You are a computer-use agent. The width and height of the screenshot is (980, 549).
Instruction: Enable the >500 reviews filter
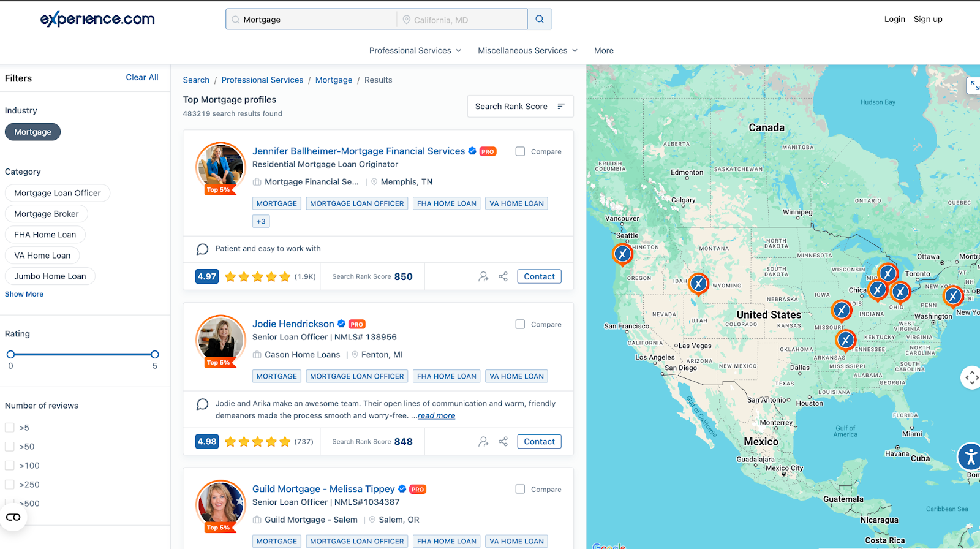(10, 504)
